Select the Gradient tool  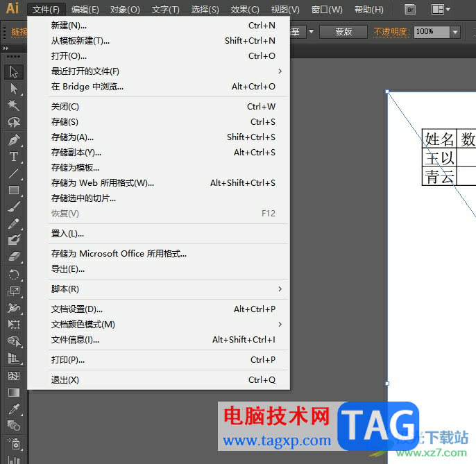tap(14, 393)
